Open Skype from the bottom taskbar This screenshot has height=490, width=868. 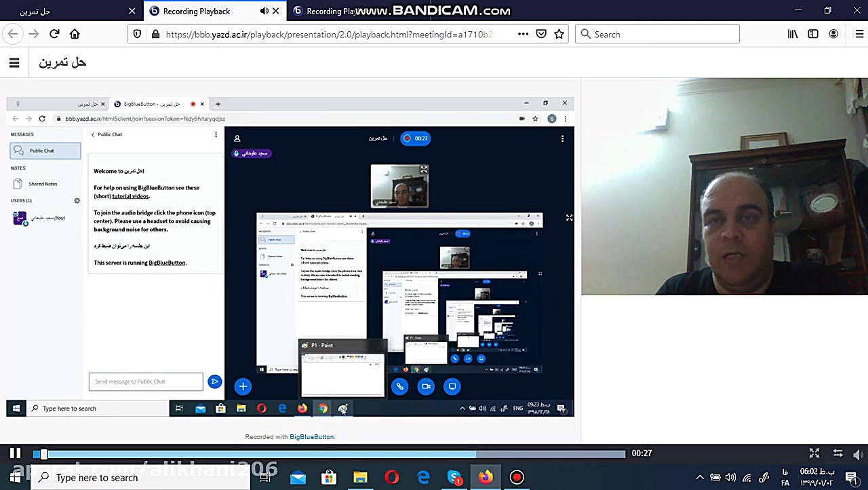coord(454,477)
